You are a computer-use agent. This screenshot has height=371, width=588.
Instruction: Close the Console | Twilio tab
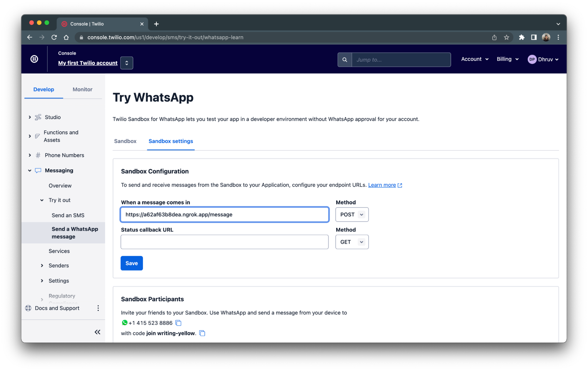(x=142, y=24)
